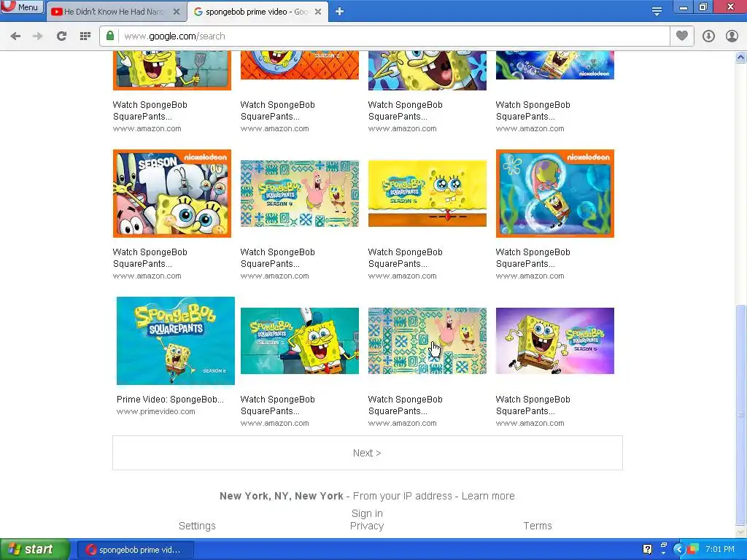747x560 pixels.
Task: Go back with the back arrow
Action: tap(15, 36)
